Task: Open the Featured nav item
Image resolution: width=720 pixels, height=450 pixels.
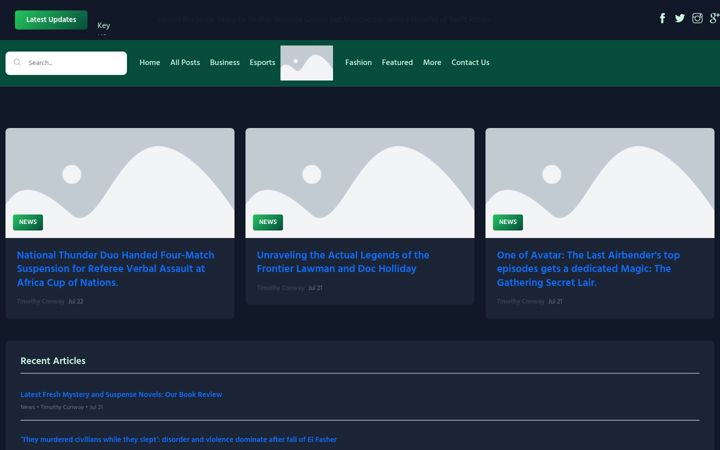Action: (x=397, y=62)
